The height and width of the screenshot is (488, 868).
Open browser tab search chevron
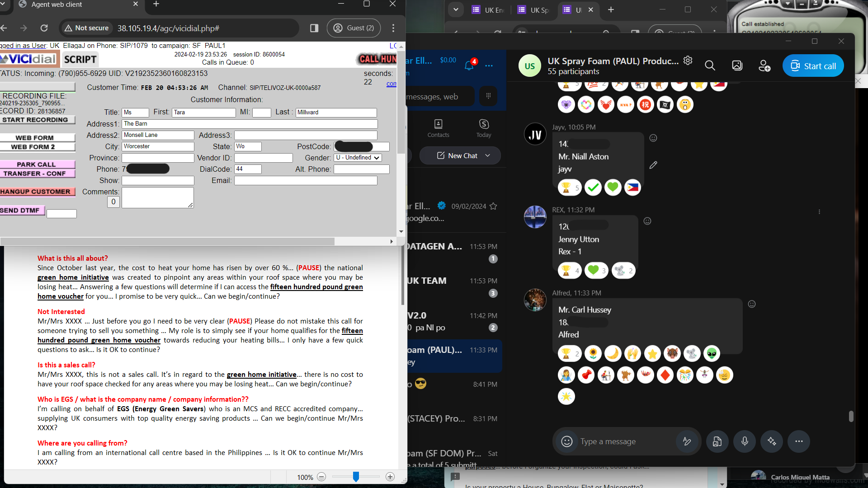[456, 9]
